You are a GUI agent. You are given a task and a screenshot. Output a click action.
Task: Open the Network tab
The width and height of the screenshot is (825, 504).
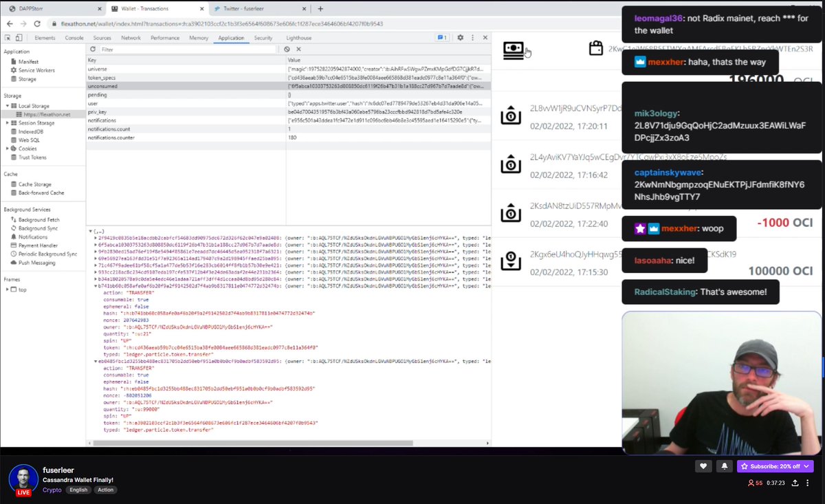point(131,38)
